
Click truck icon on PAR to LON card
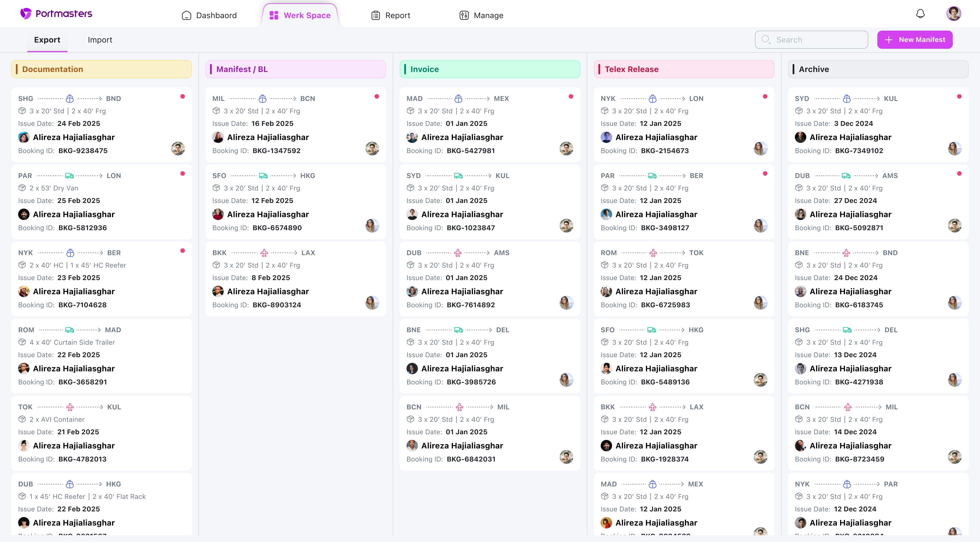click(69, 176)
